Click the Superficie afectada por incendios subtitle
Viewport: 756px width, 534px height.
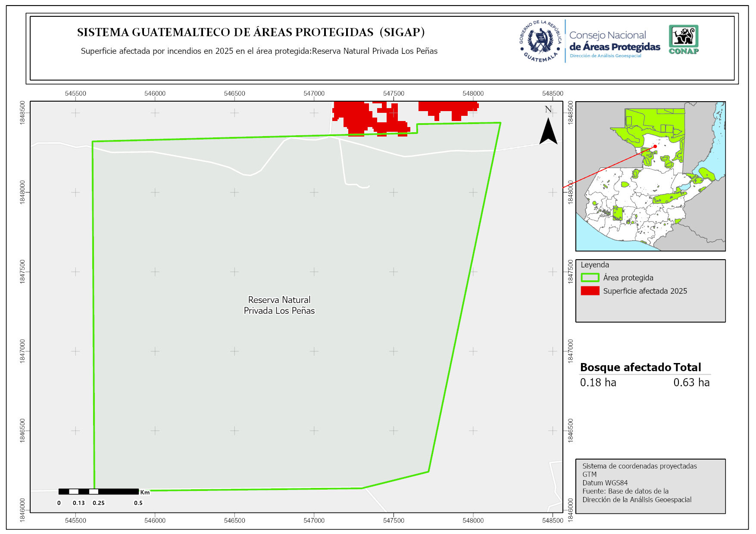[259, 51]
